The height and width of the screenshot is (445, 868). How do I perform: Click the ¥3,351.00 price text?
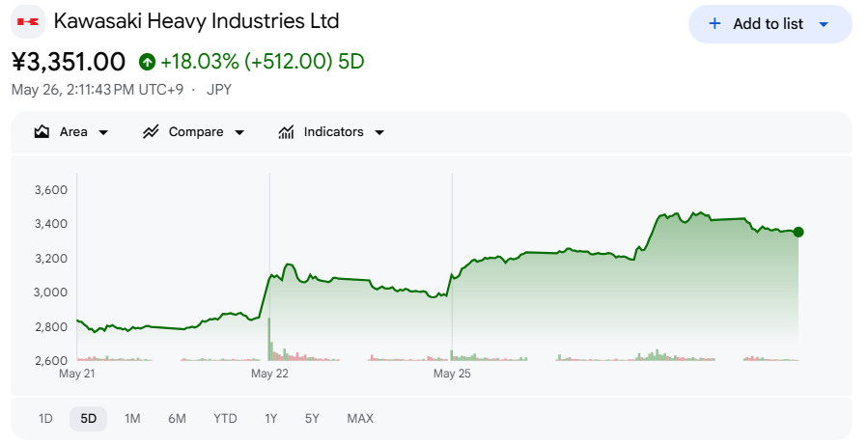point(69,62)
